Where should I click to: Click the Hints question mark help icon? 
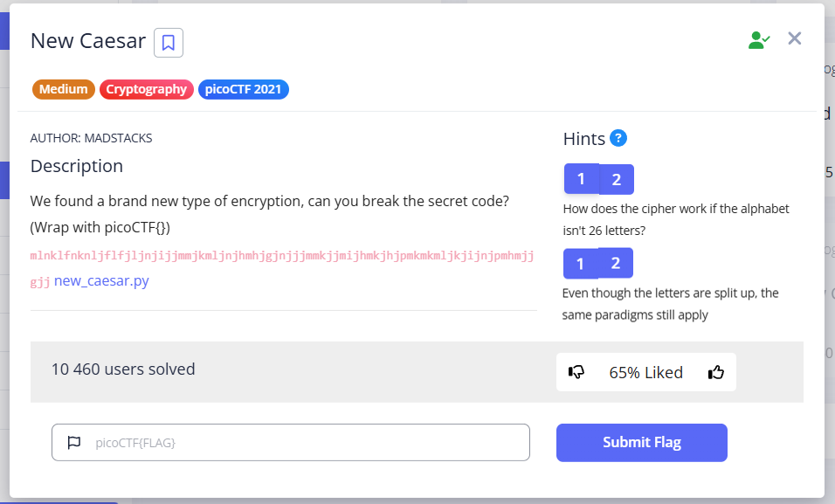618,138
